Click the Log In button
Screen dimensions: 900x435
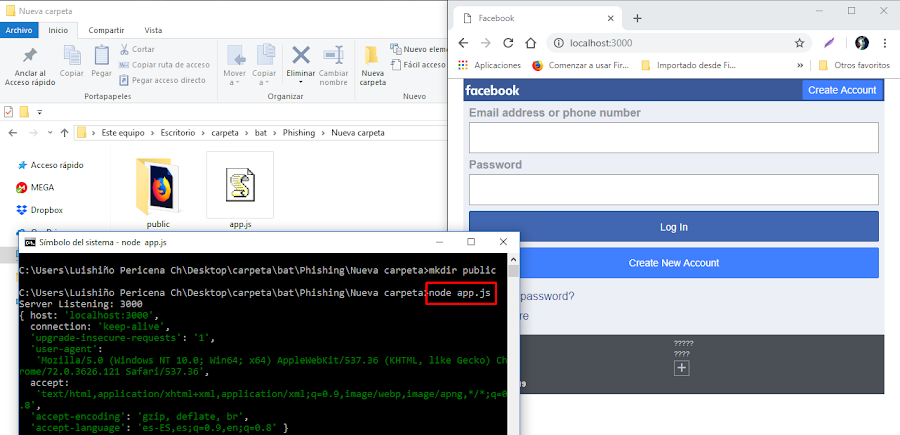click(674, 227)
